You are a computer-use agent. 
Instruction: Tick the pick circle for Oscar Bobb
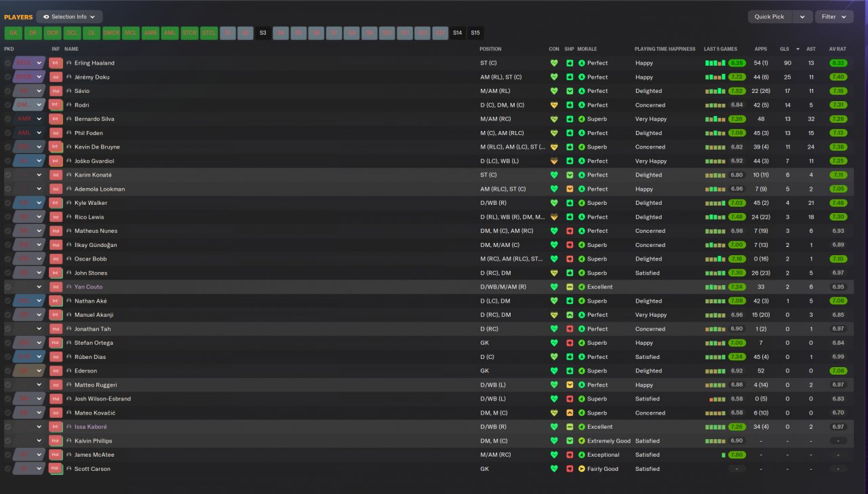click(8, 259)
